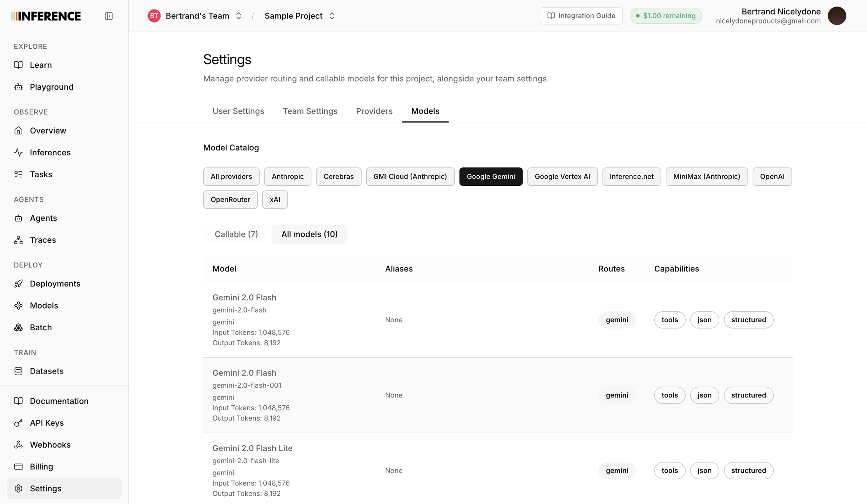Click the Model column header

click(x=224, y=268)
